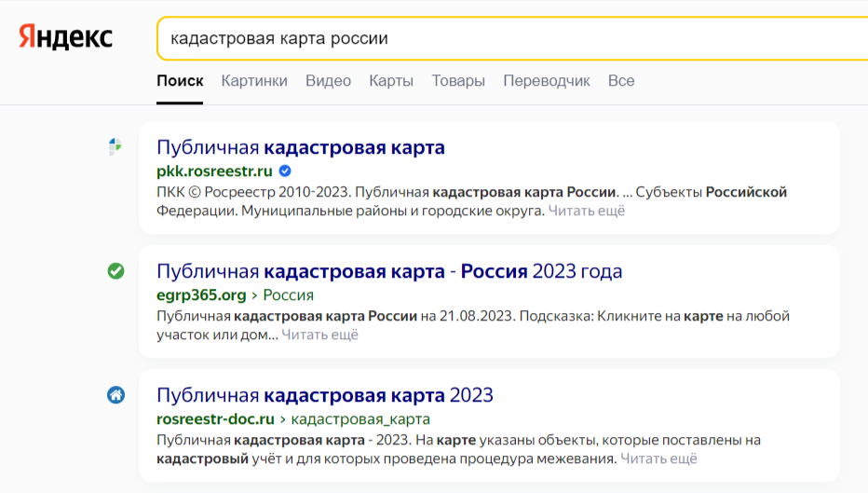Click the Yandex logo
Viewport: 868px width, 493px height.
click(65, 37)
